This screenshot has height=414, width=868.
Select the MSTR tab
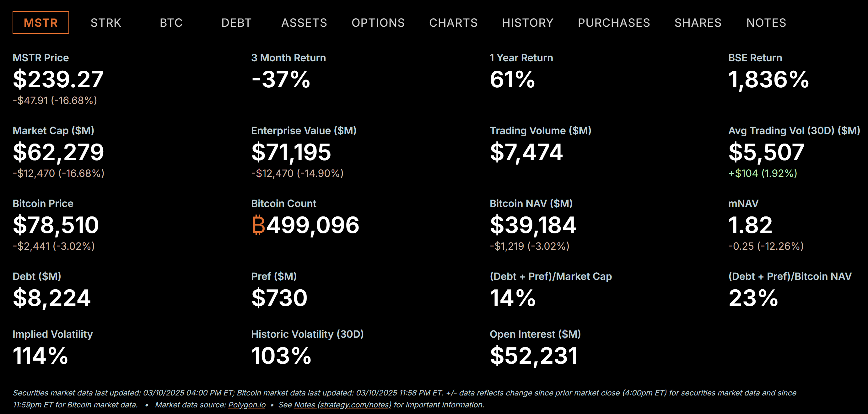coord(41,23)
